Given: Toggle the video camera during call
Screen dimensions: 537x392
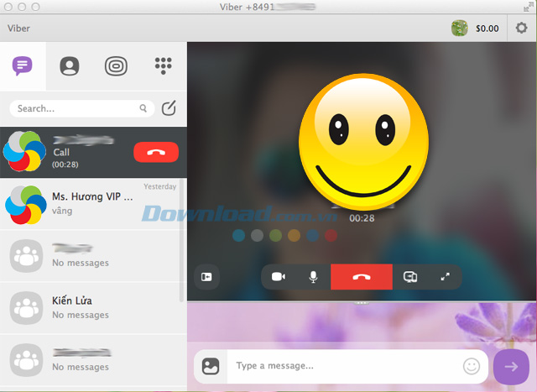Looking at the screenshot, I should [x=279, y=276].
